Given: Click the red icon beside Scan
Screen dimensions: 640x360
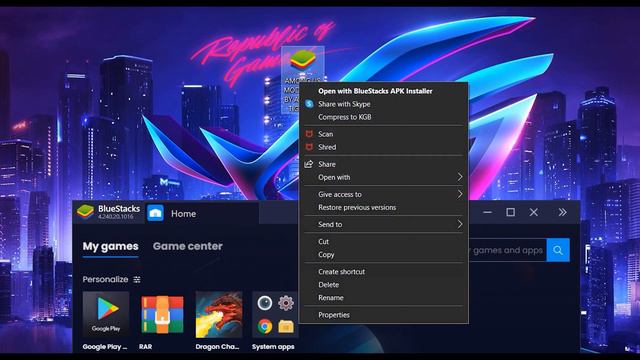Looking at the screenshot, I should [309, 134].
